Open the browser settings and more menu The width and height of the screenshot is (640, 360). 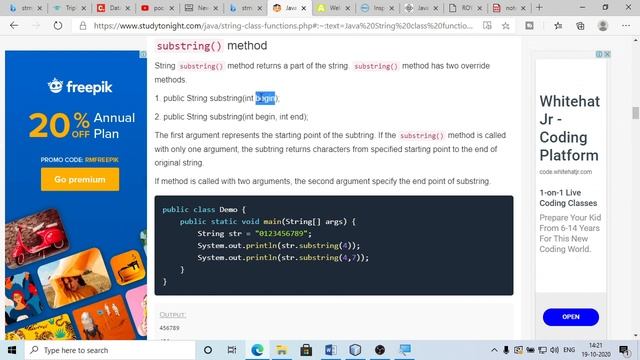(x=626, y=26)
